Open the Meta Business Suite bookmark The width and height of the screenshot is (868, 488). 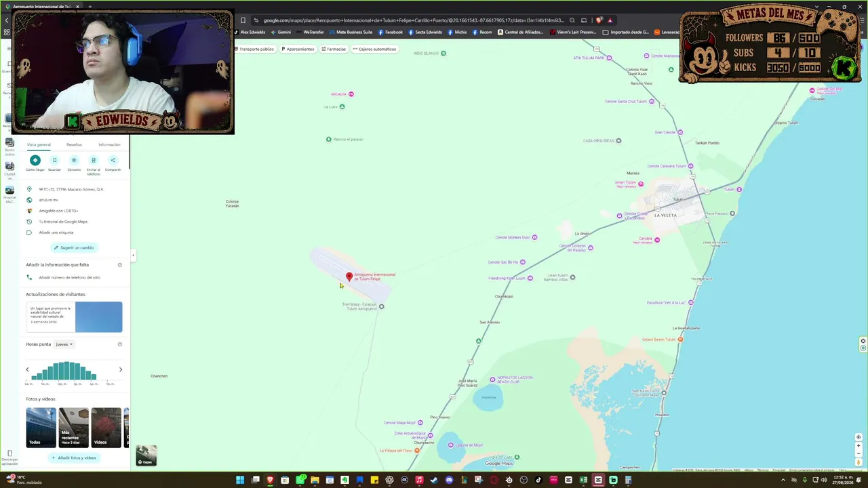click(x=351, y=32)
